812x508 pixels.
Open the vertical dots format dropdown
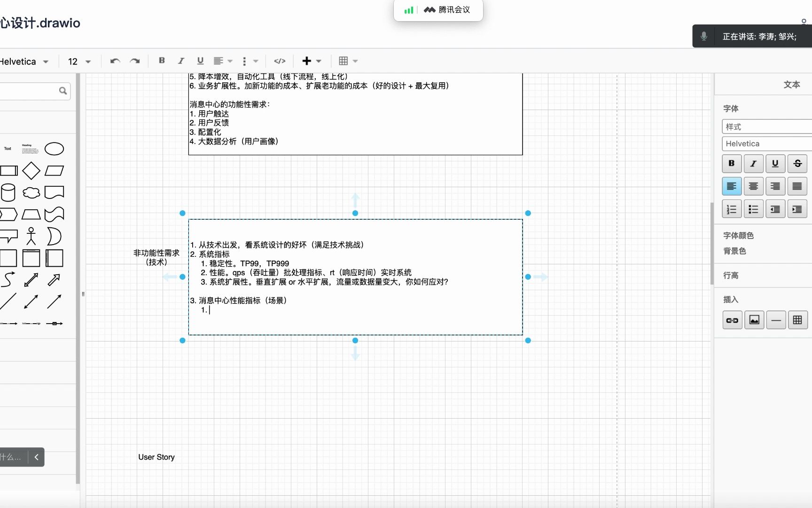pos(250,61)
